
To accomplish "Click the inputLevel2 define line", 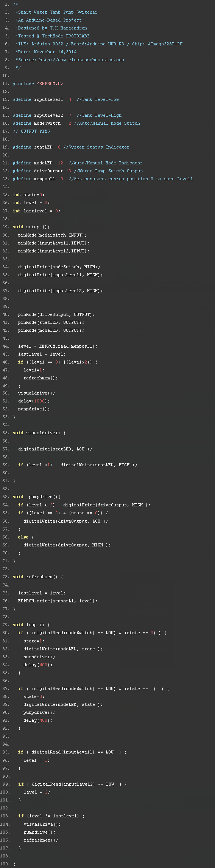I will [x=67, y=115].
